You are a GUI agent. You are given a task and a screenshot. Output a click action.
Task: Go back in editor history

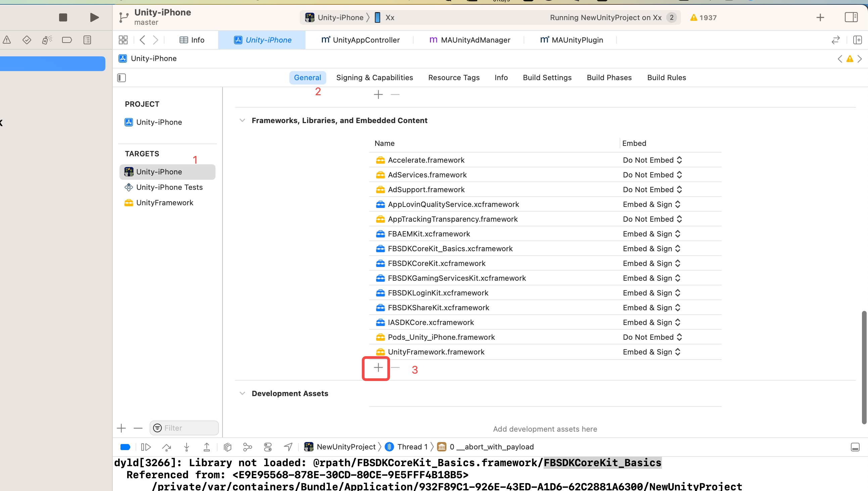[142, 40]
